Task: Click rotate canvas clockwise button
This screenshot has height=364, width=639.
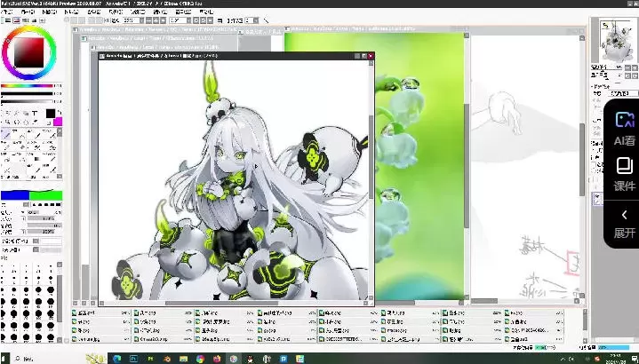Action: [x=203, y=20]
